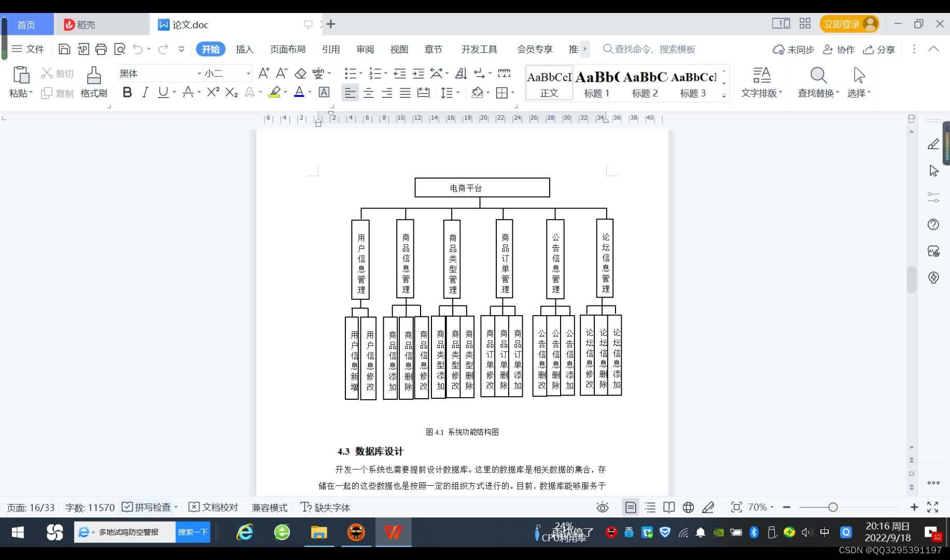Switch to outline view in status bar
The height and width of the screenshot is (560, 950).
click(x=650, y=508)
